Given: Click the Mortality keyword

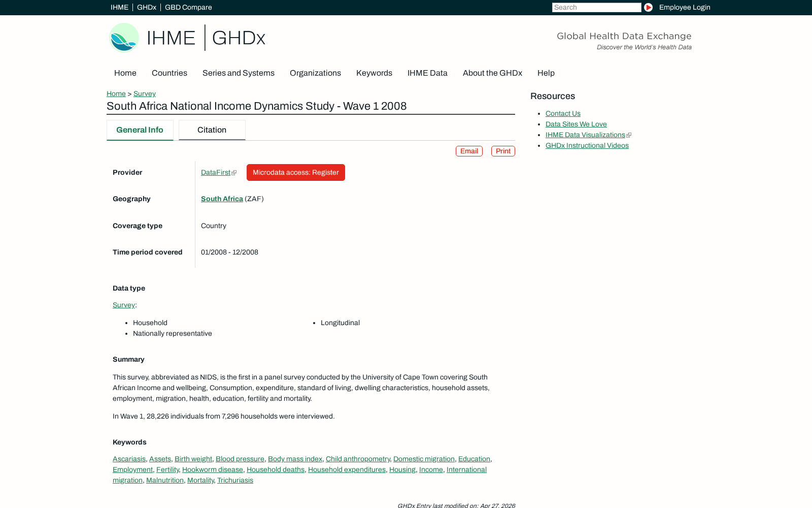Looking at the screenshot, I should pyautogui.click(x=200, y=481).
